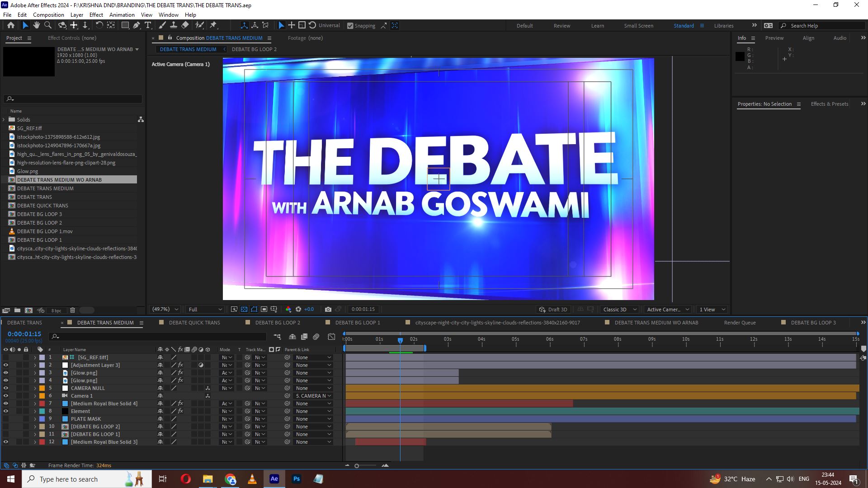Screen dimensions: 868x488
Task: Show the DEBATE BG LOOP 2 layer
Action: [x=6, y=427]
